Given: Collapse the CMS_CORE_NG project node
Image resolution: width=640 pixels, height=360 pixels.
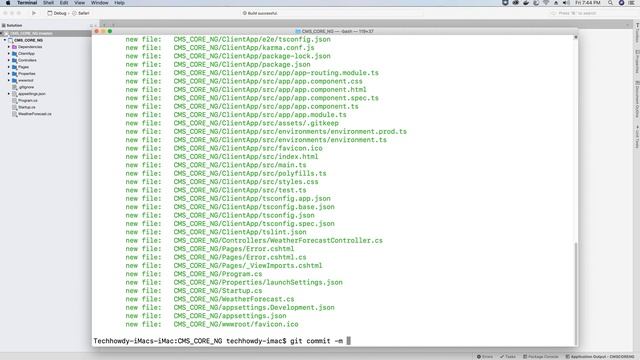Looking at the screenshot, I should coord(5,40).
